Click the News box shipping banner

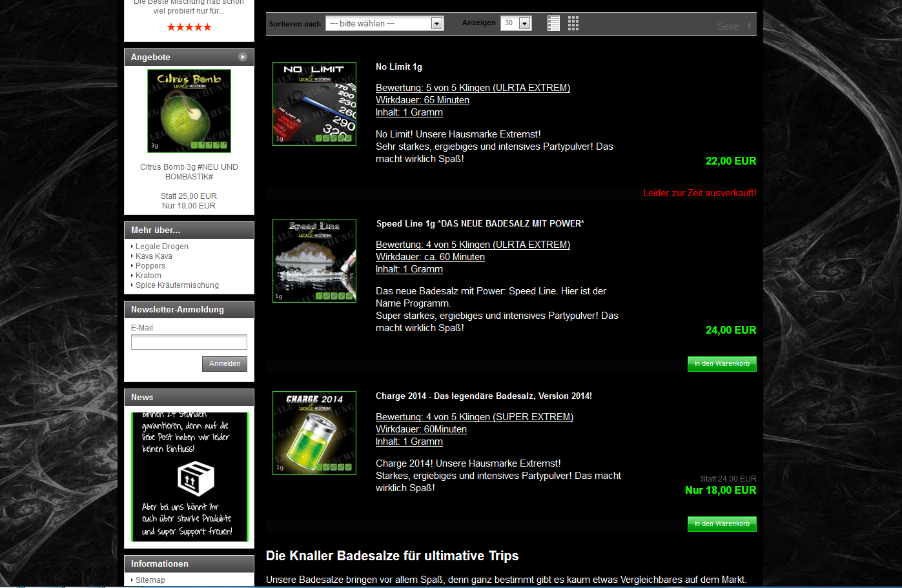tap(189, 477)
